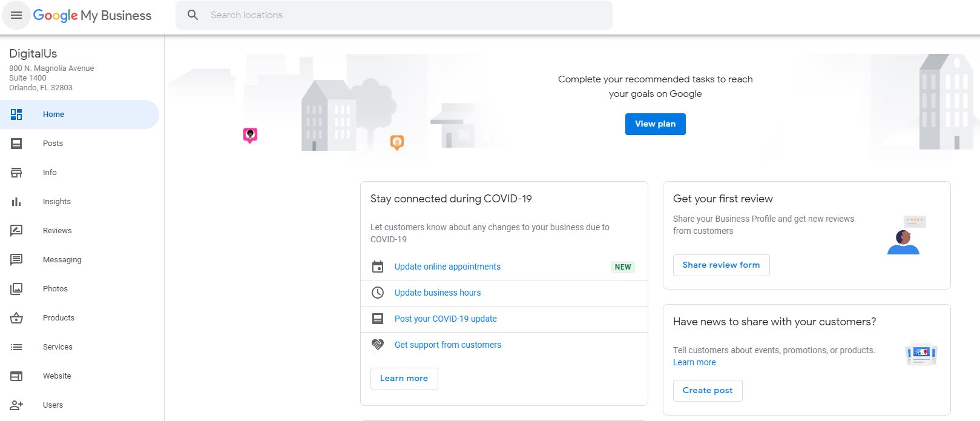Click the Info storefront icon

tap(16, 173)
